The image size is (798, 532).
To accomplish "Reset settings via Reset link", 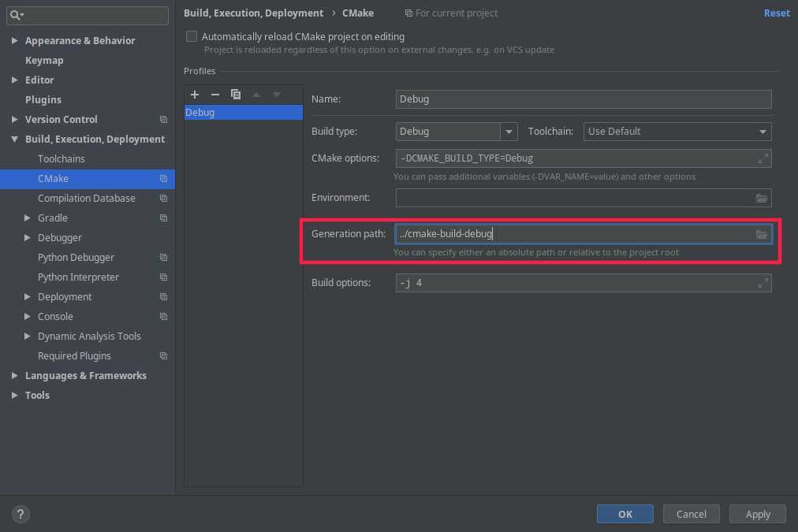I will point(777,13).
